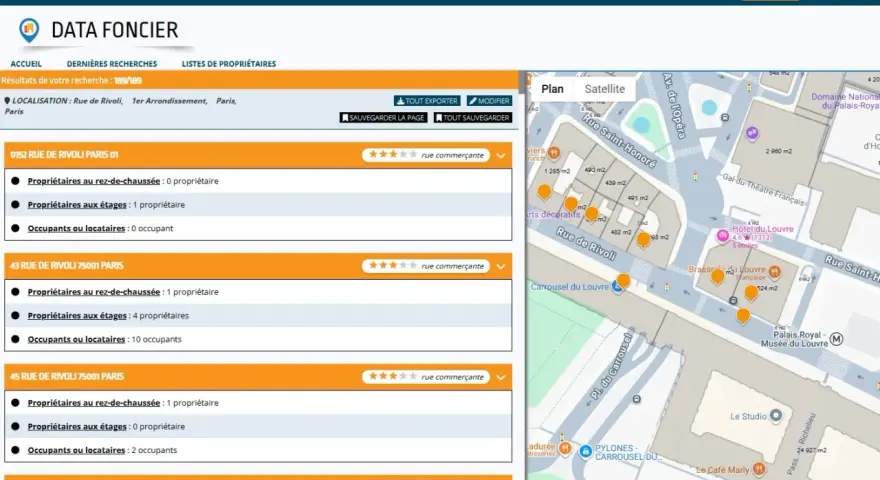Click star rating badge of 0152 Rue de Rivoli

coord(426,155)
